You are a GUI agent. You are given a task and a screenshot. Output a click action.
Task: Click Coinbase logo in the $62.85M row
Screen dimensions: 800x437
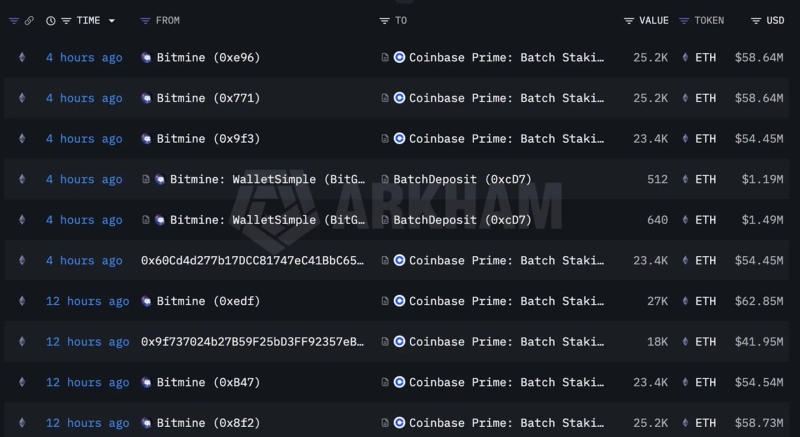[400, 301]
